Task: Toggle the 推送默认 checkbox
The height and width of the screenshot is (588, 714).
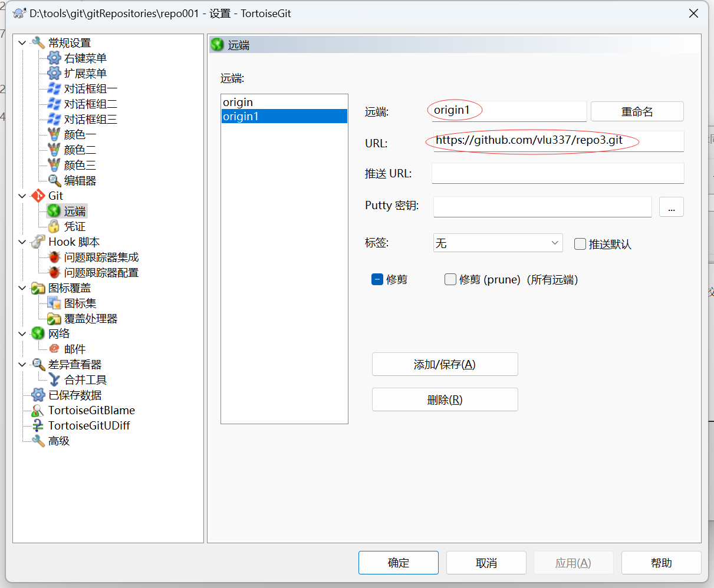Action: (580, 244)
